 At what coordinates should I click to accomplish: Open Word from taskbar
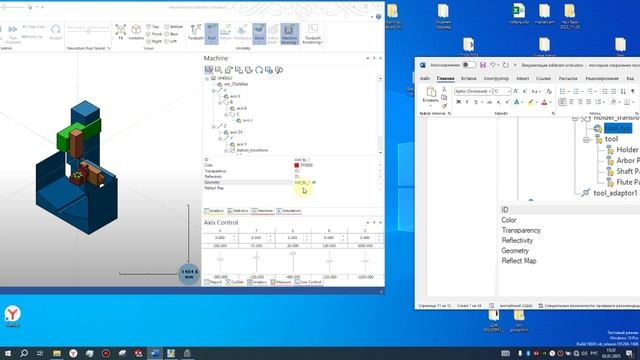point(155,353)
